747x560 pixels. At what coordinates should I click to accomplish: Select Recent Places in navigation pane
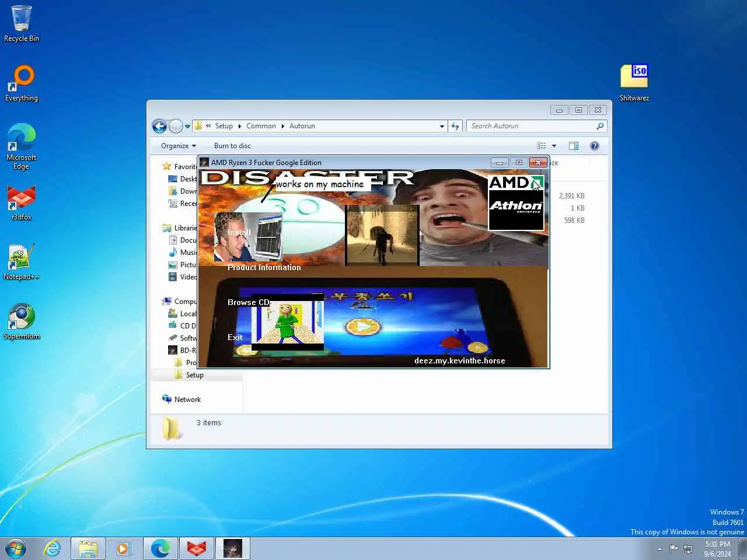coord(182,203)
